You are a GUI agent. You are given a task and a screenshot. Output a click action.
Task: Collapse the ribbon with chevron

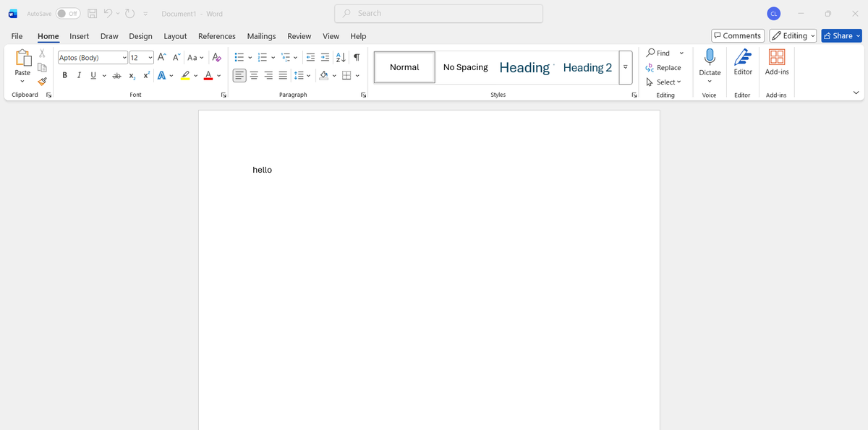pyautogui.click(x=856, y=93)
